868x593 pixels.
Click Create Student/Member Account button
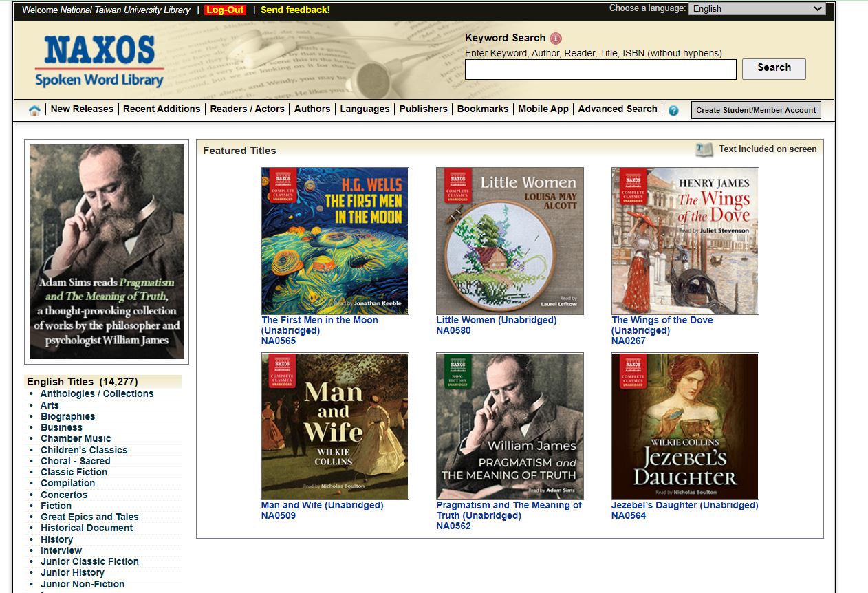(756, 110)
